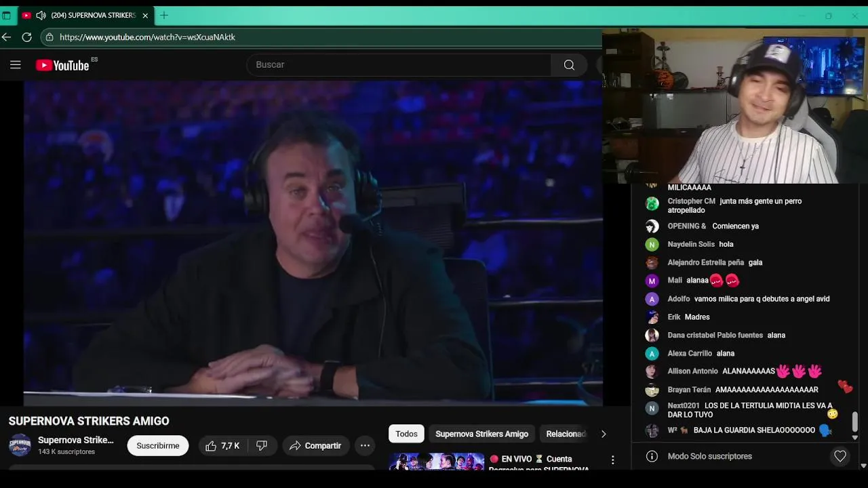This screenshot has height=488, width=868.
Task: Click Alexa Carrillo's teal avatar
Action: click(x=652, y=354)
